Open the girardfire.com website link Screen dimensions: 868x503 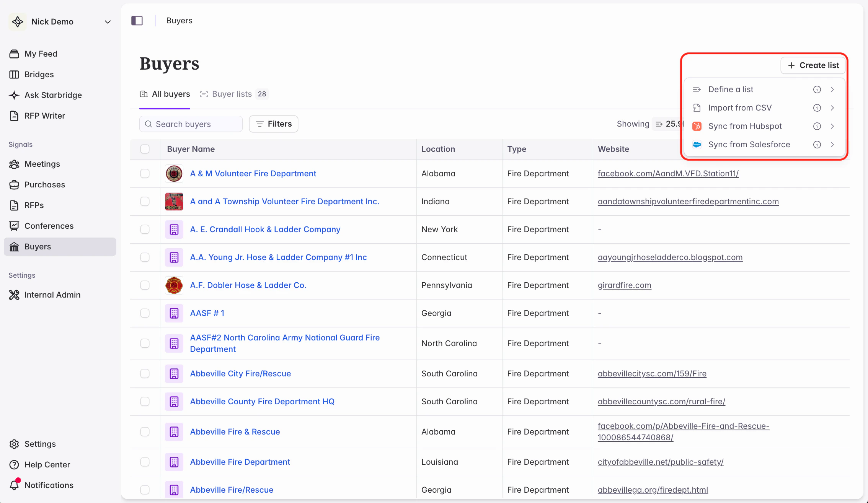[x=624, y=285]
